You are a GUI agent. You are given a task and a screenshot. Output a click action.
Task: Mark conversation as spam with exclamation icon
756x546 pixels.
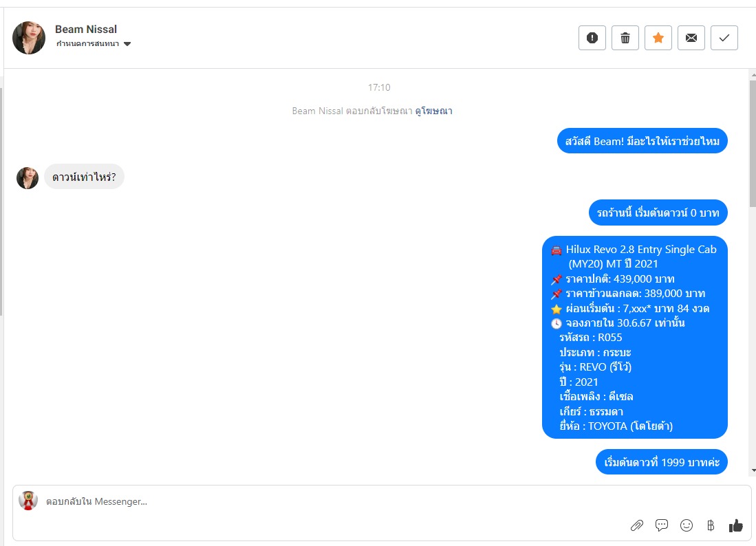pyautogui.click(x=592, y=38)
